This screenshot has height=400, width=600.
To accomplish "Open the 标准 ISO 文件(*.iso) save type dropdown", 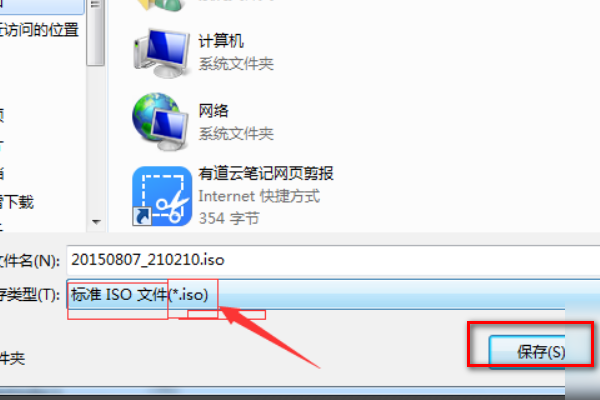I will coord(333,295).
